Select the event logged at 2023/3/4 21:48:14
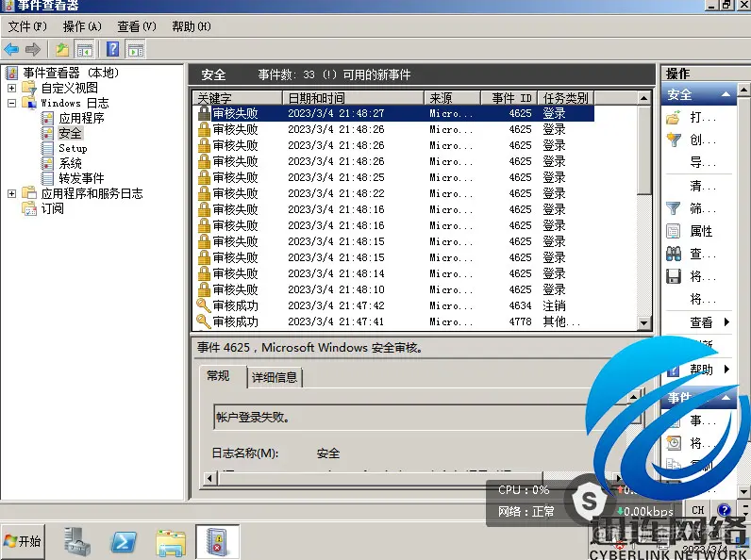Image resolution: width=751 pixels, height=560 pixels. coord(393,273)
